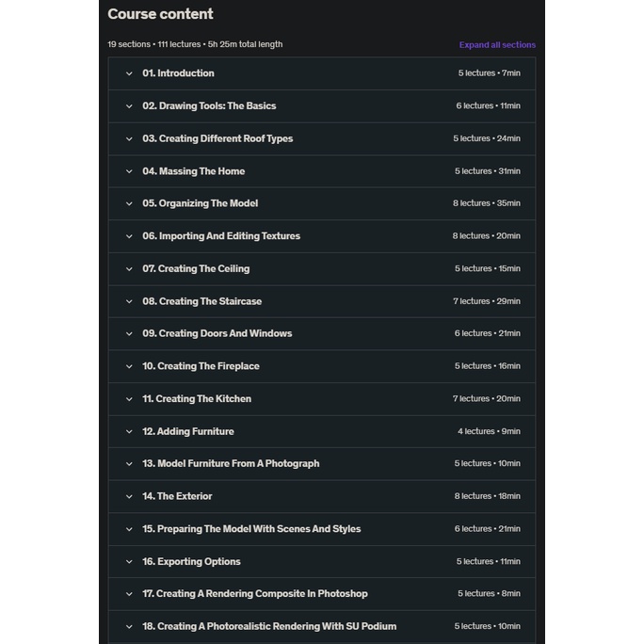Image resolution: width=644 pixels, height=644 pixels.
Task: Open the 10. Creating The Fireplace section
Action: [201, 366]
